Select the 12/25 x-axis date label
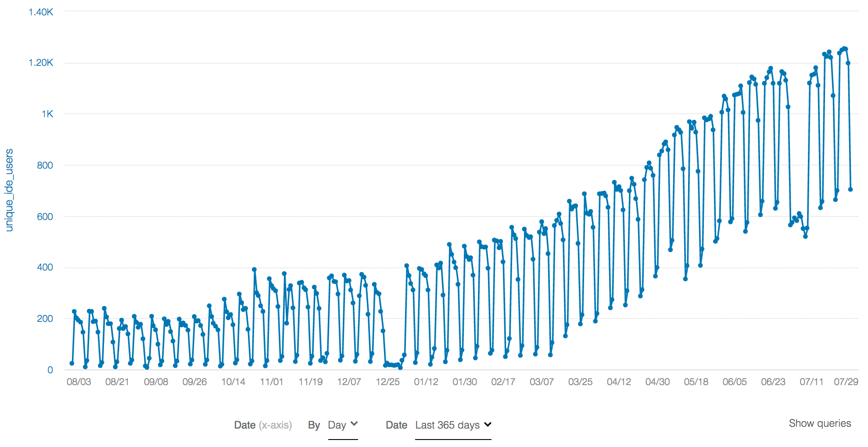Image resolution: width=868 pixels, height=447 pixels. point(387,382)
